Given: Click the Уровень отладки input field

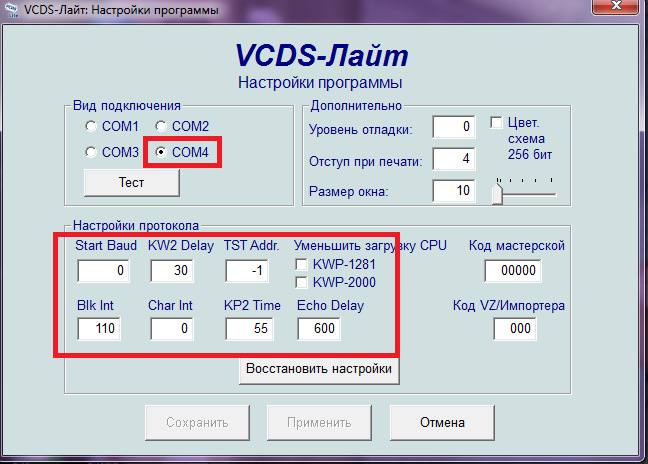Looking at the screenshot, I should 453,126.
